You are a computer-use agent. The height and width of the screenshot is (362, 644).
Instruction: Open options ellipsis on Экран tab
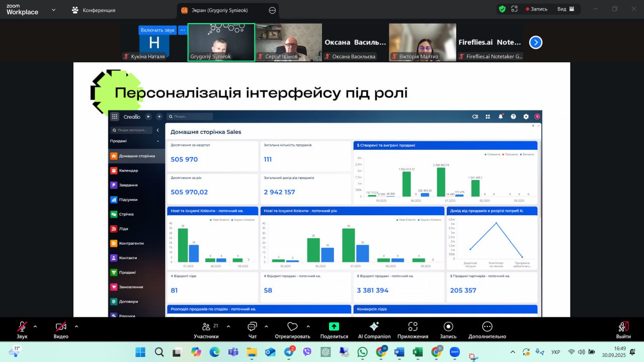coord(272,10)
